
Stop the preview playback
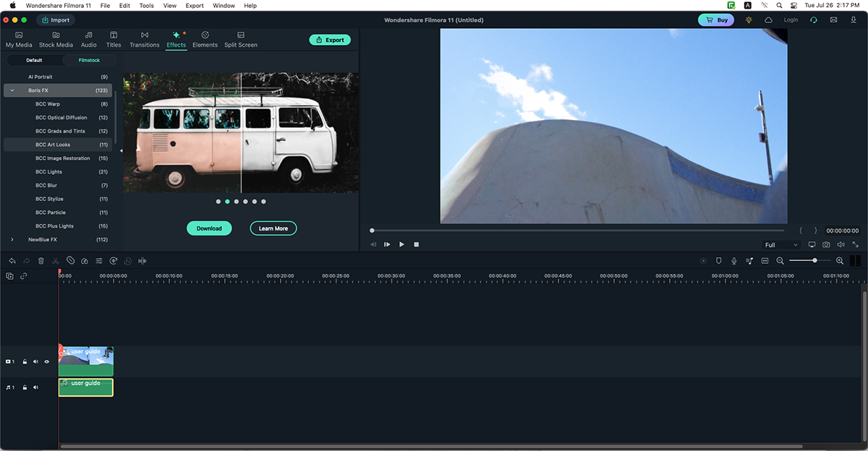coord(417,244)
